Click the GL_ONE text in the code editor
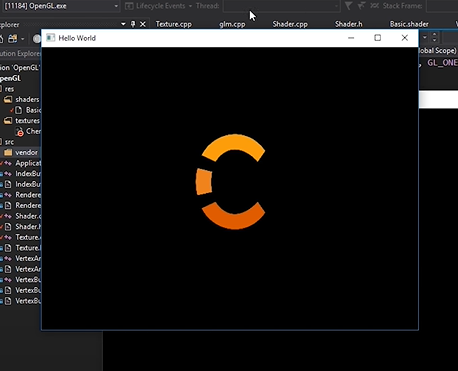This screenshot has height=371, width=458. click(442, 63)
